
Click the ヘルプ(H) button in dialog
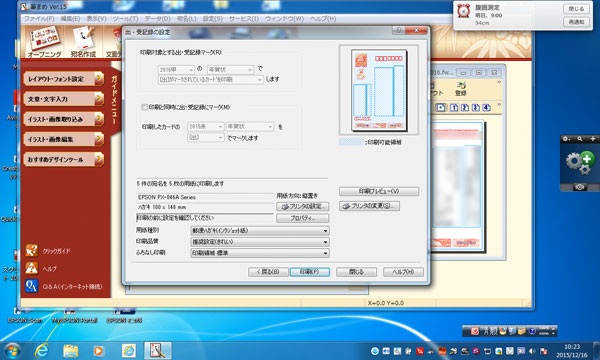coord(403,272)
